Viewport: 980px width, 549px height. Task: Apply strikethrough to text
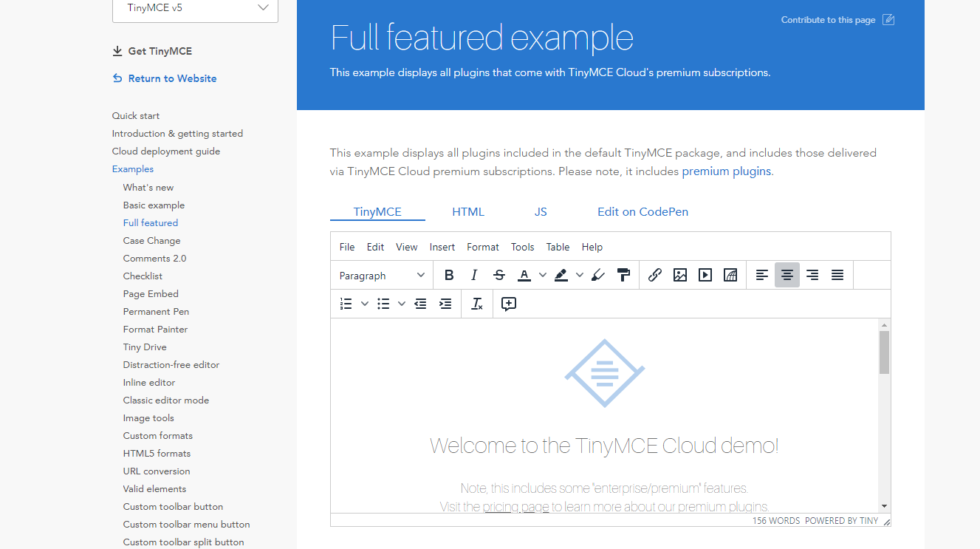coord(498,274)
